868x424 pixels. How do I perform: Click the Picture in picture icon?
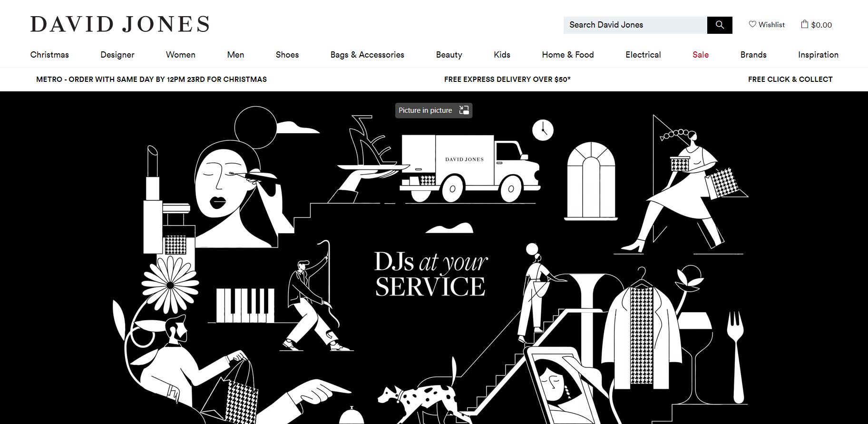(x=464, y=110)
